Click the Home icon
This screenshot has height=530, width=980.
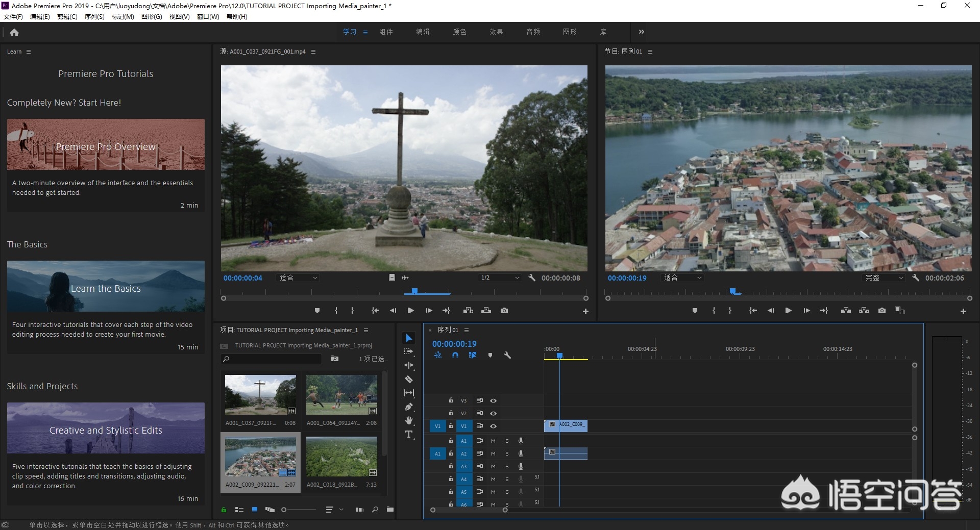[14, 32]
